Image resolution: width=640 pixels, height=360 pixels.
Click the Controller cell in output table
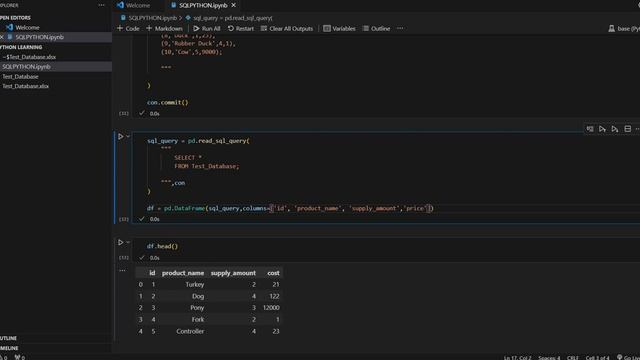point(190,331)
